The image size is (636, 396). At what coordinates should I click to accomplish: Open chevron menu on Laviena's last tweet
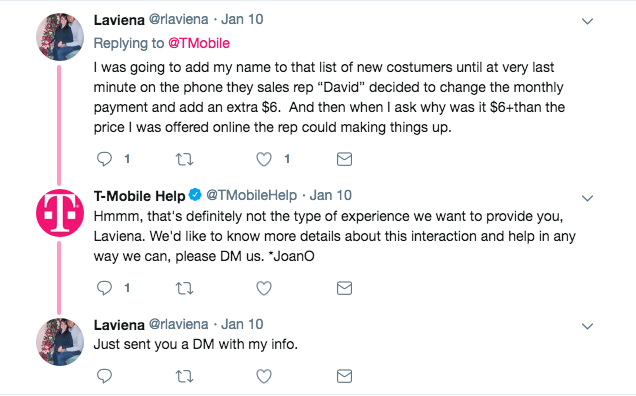(x=587, y=326)
